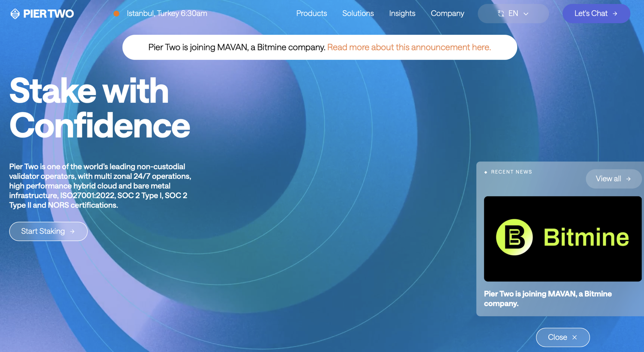Open the EN language selector
The width and height of the screenshot is (644, 352).
click(x=513, y=14)
